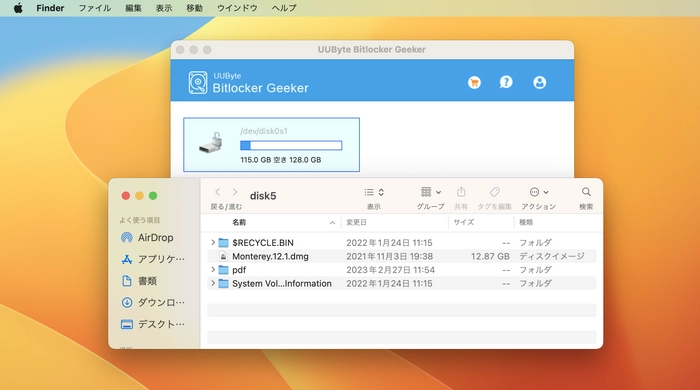
Task: Open AirDrop in Finder sidebar
Action: pos(147,237)
